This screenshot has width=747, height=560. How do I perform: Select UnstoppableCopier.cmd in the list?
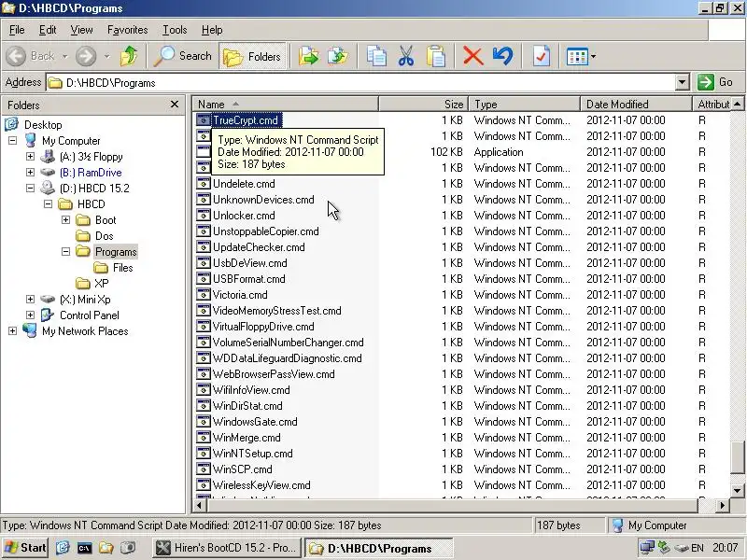tap(266, 231)
